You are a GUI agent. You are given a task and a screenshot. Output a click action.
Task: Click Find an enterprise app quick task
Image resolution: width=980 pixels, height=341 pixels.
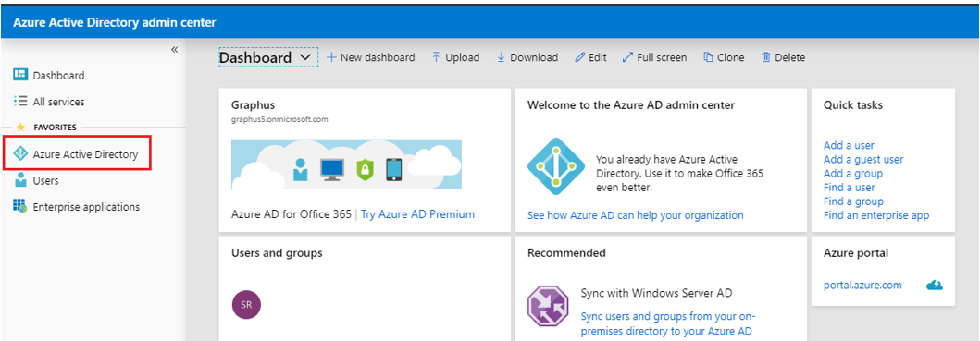876,215
